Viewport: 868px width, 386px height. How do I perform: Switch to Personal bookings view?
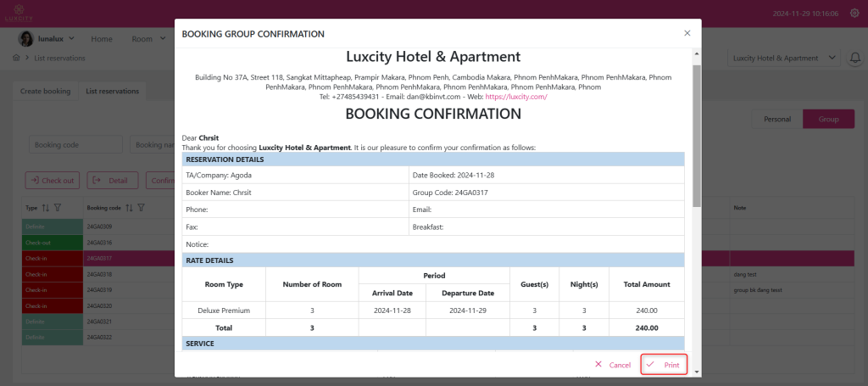(x=776, y=120)
